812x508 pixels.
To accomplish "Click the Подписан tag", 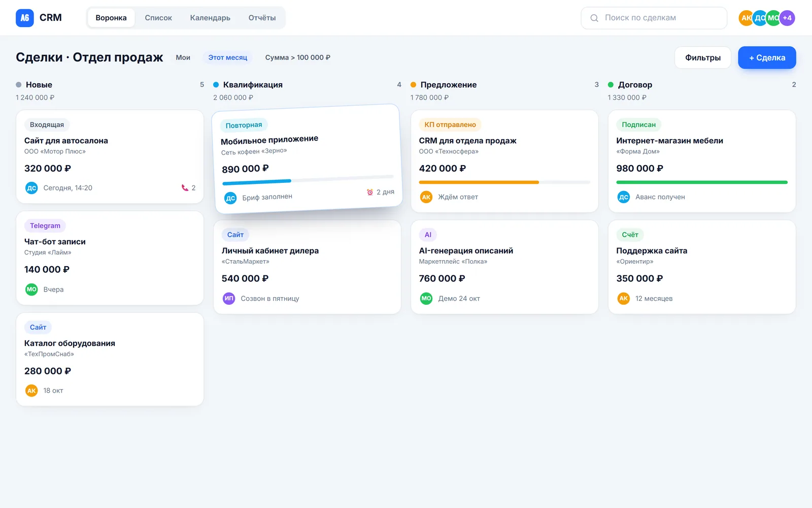I will click(639, 125).
